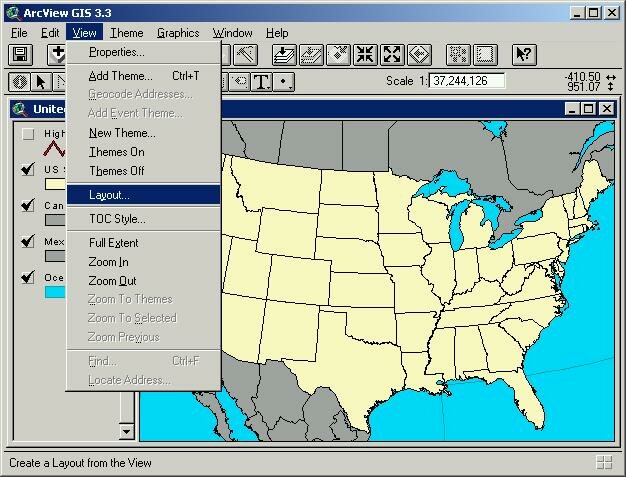Screen dimensions: 626x477
Task: Click the Zoom Out outward-arrows icon
Action: 392,55
